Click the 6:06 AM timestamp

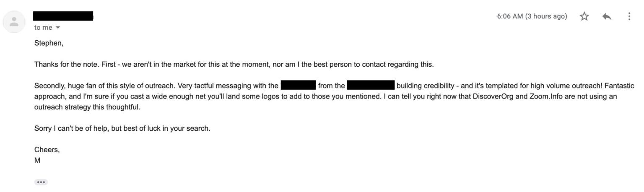click(532, 16)
